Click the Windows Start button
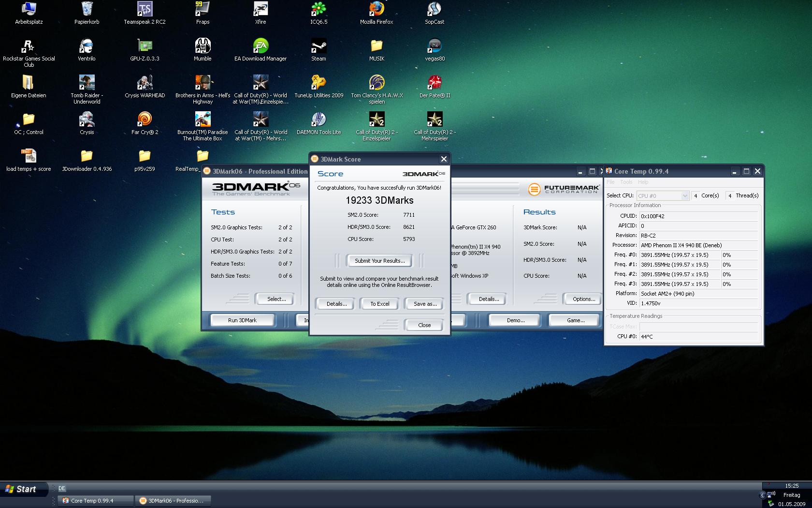The image size is (812, 508). tap(24, 489)
